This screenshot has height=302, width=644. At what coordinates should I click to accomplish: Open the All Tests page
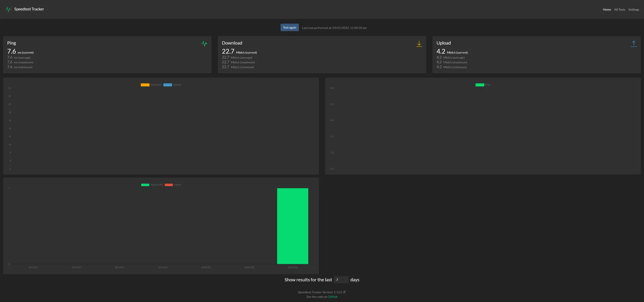(x=620, y=9)
